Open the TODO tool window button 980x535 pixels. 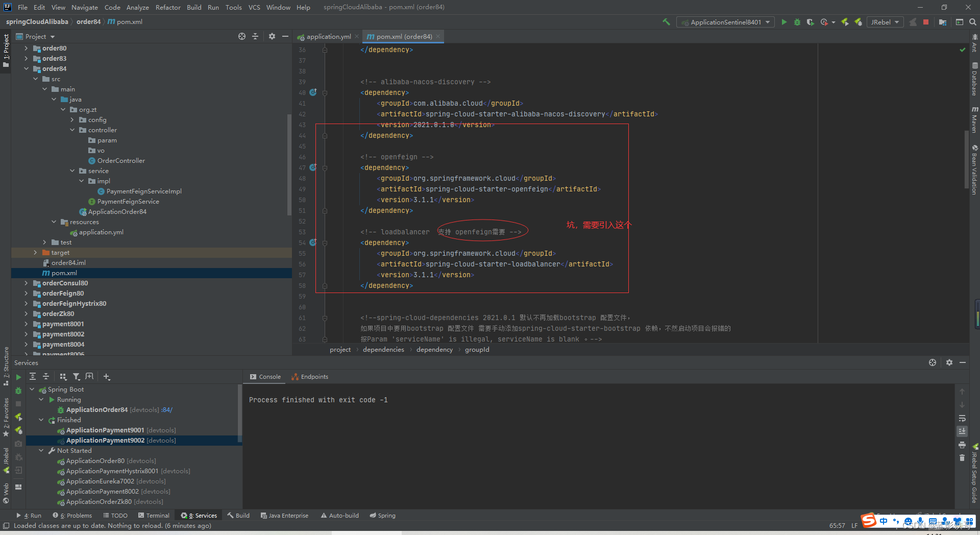point(115,515)
